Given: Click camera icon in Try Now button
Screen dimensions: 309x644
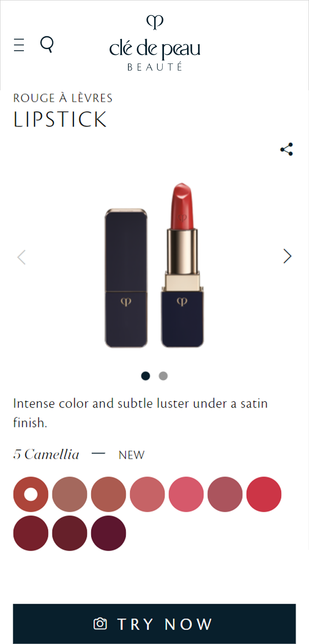Looking at the screenshot, I should point(100,623).
